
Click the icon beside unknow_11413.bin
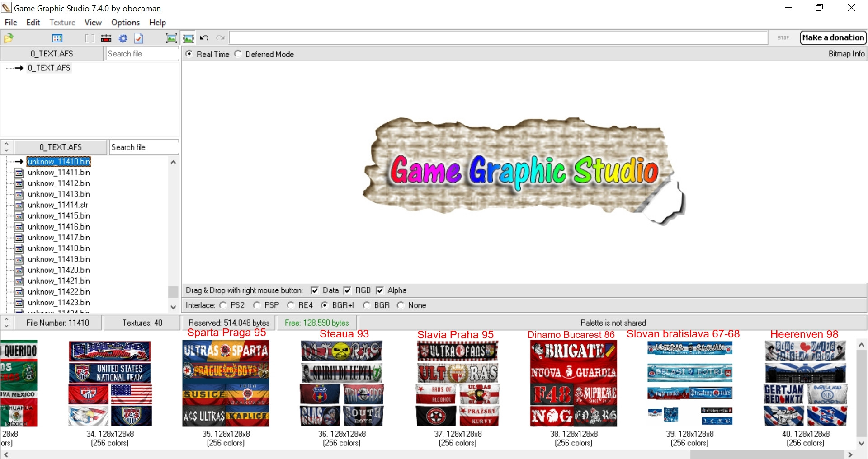19,194
